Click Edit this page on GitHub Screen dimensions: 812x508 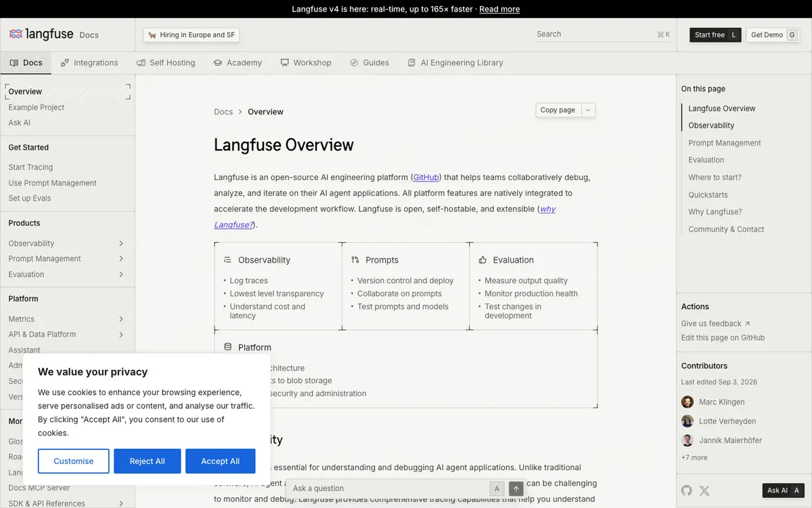click(723, 338)
